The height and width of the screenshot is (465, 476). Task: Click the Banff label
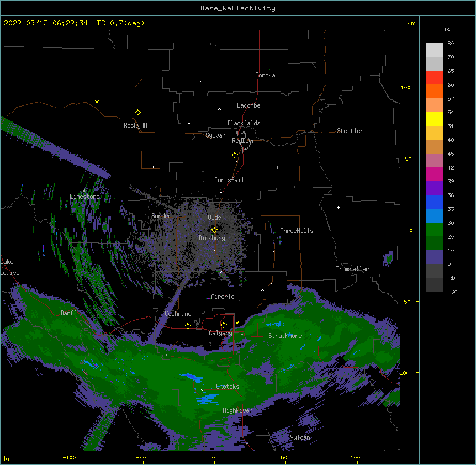[68, 313]
